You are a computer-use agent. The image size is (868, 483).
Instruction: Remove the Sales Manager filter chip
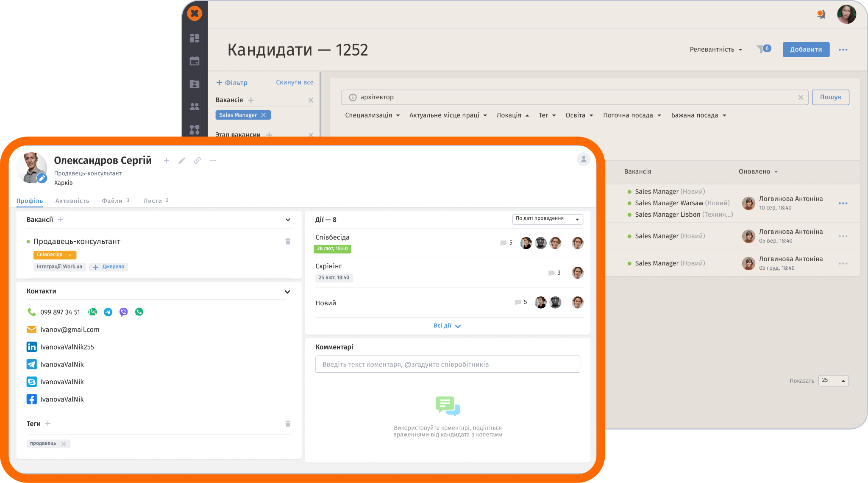click(x=264, y=115)
